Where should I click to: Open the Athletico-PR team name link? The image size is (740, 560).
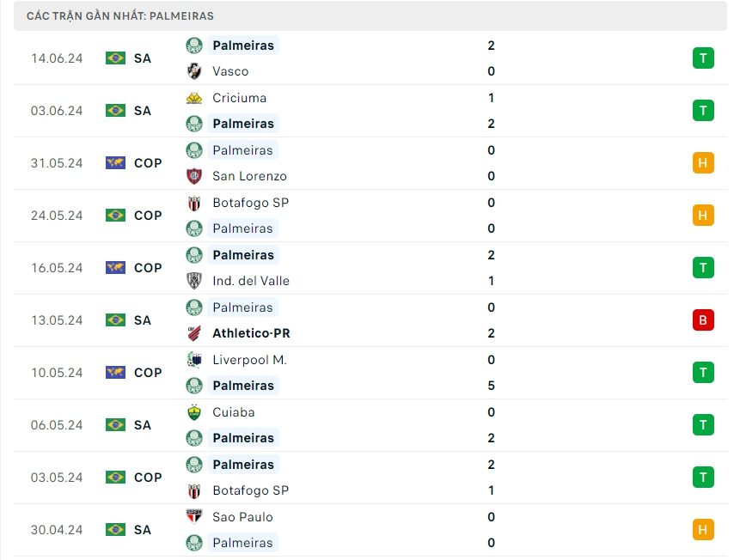point(251,333)
